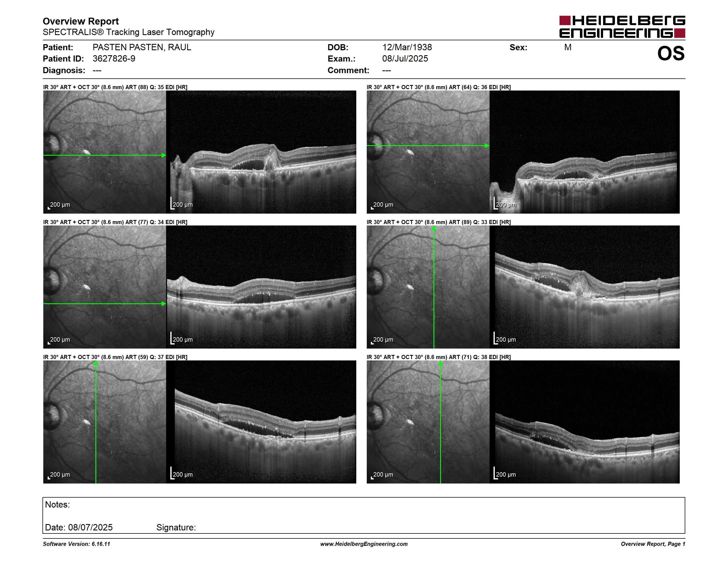Open the IR fundus image for ART (88) scan

click(x=105, y=152)
